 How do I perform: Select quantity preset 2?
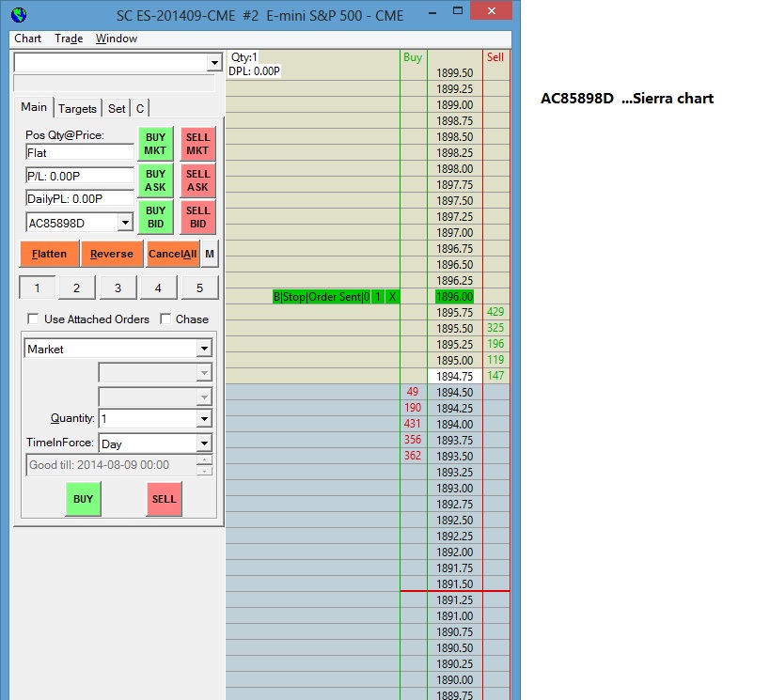(76, 288)
